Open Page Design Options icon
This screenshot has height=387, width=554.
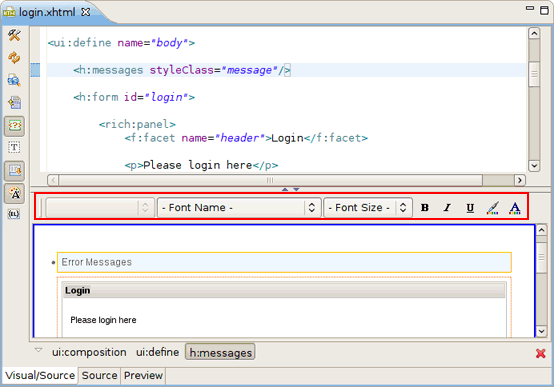pyautogui.click(x=14, y=80)
